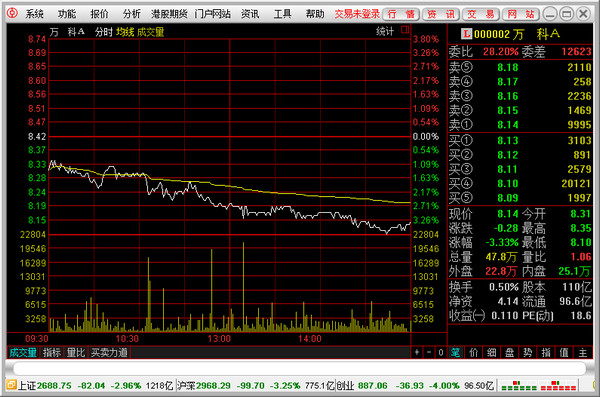Click the 13:00 time axis label
Image resolution: width=600 pixels, height=397 pixels.
(x=219, y=339)
